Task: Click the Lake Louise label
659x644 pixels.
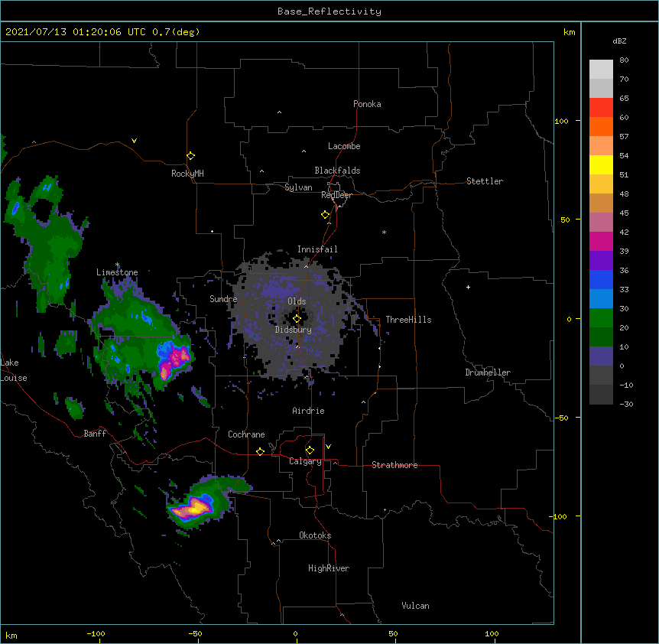Action: 14,370
